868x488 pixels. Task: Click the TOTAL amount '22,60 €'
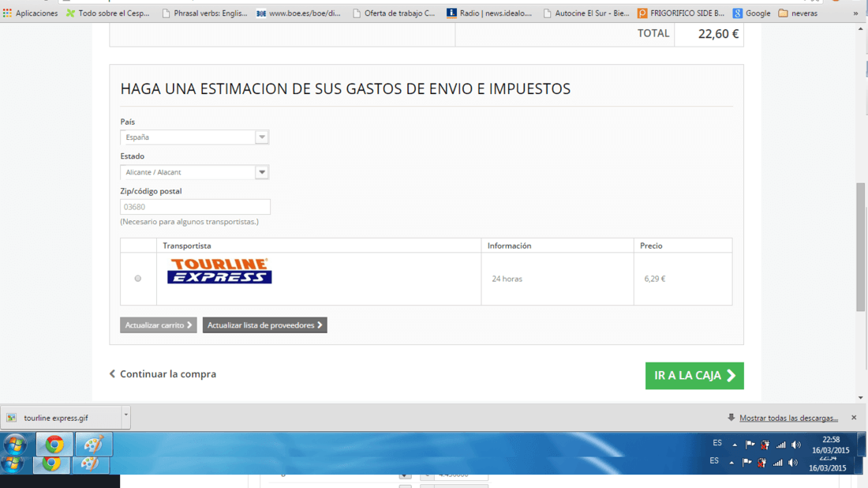[718, 34]
